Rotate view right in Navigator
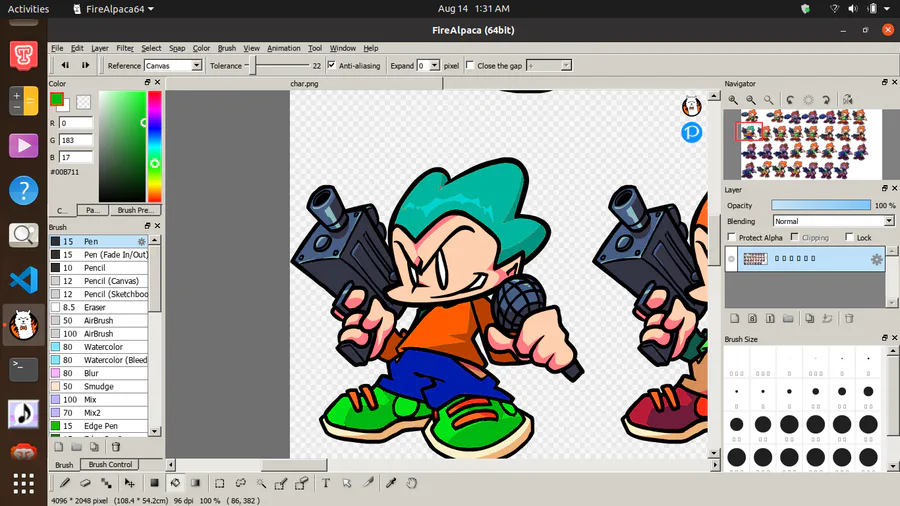Image resolution: width=900 pixels, height=506 pixels. pos(826,100)
